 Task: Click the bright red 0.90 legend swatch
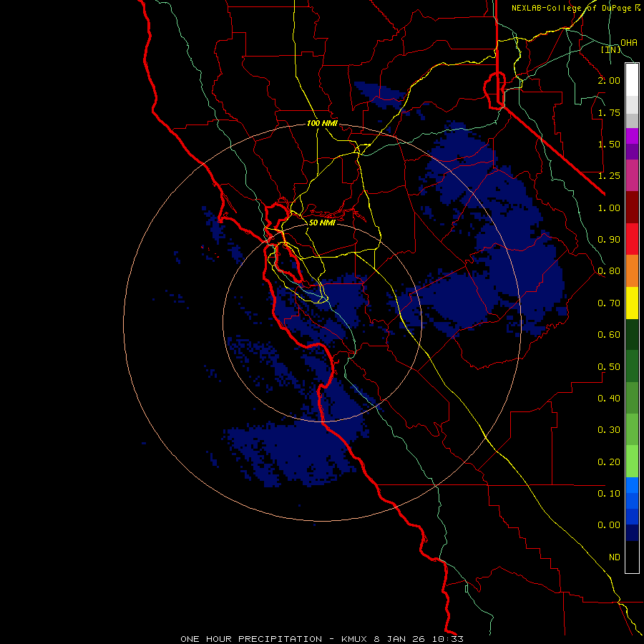tap(632, 239)
